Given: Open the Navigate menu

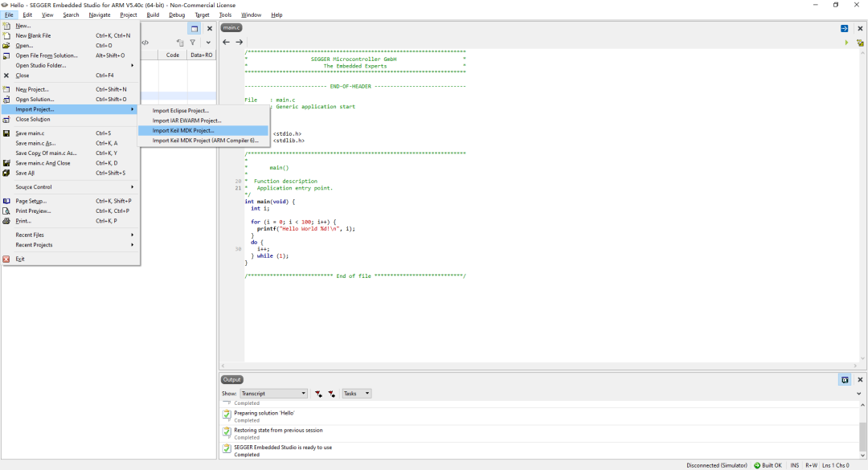Looking at the screenshot, I should (100, 15).
